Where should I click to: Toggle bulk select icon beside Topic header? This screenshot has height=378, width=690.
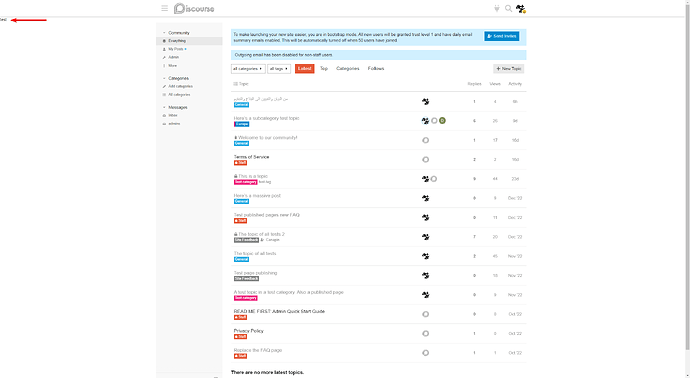(235, 84)
